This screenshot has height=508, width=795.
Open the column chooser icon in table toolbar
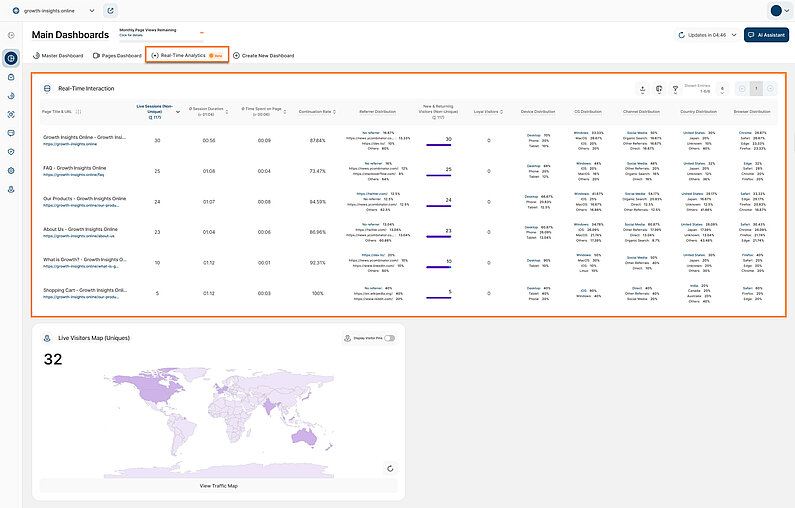(x=659, y=89)
